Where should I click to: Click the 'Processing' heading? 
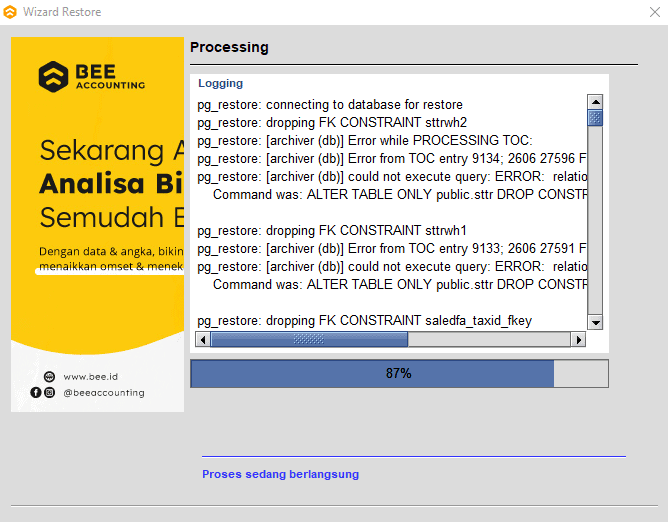point(229,47)
